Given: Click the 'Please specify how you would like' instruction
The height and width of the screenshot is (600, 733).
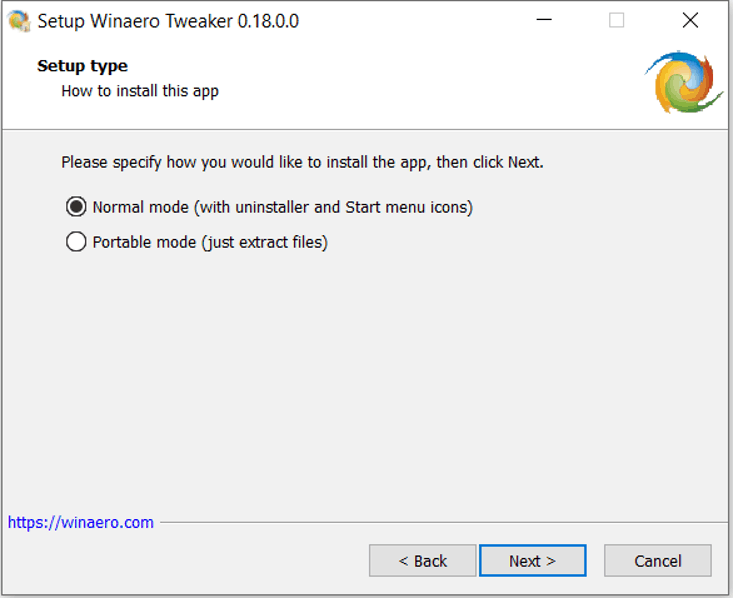Looking at the screenshot, I should coord(302,162).
